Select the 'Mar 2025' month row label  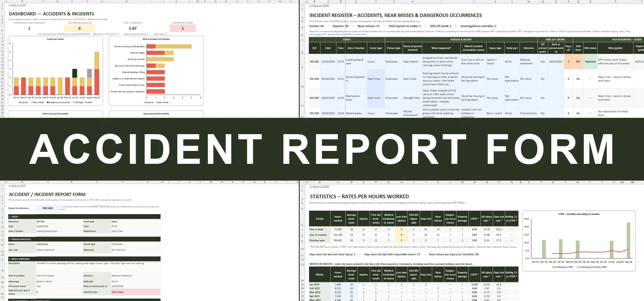click(x=320, y=292)
